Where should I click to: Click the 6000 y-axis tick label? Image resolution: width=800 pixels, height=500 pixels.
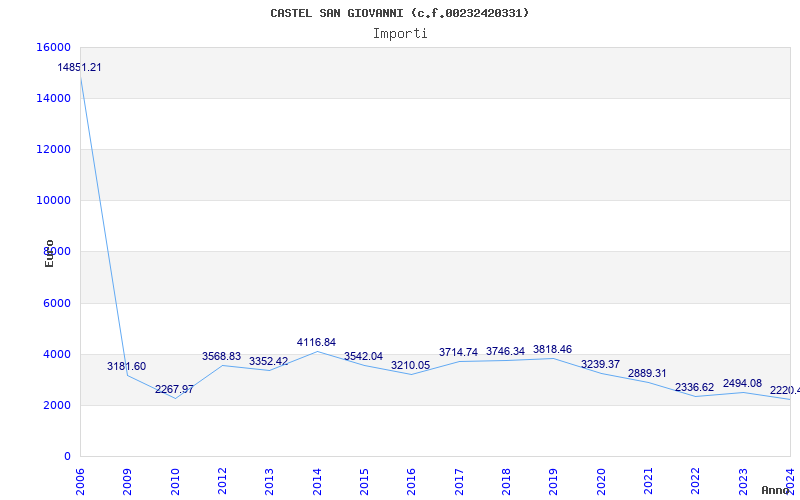click(x=57, y=303)
